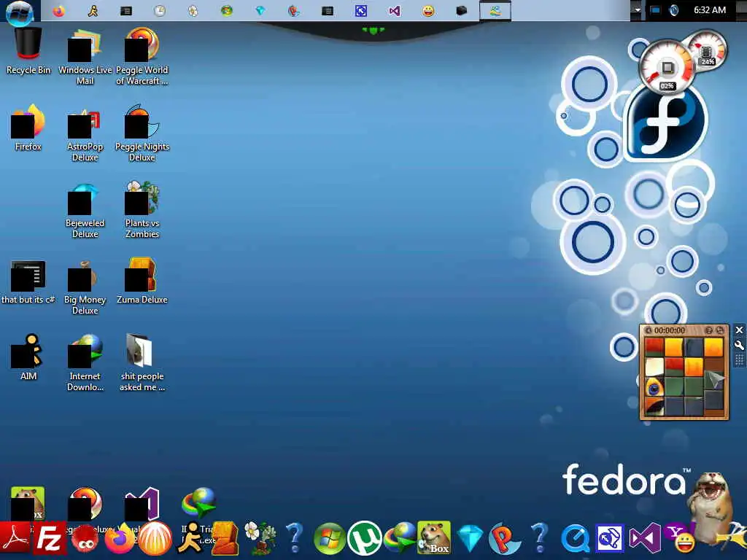This screenshot has width=747, height=560.
Task: Click the 6:32 AM clock
Action: pos(710,10)
